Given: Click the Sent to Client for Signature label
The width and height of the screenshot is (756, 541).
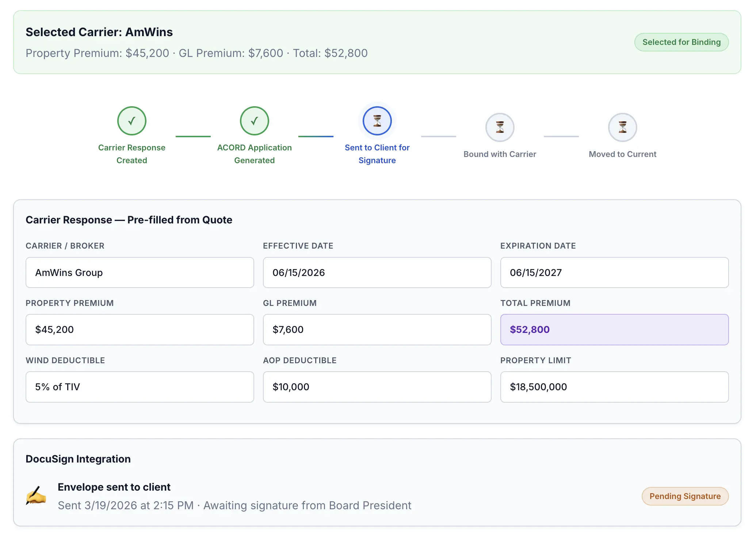Looking at the screenshot, I should pos(377,154).
